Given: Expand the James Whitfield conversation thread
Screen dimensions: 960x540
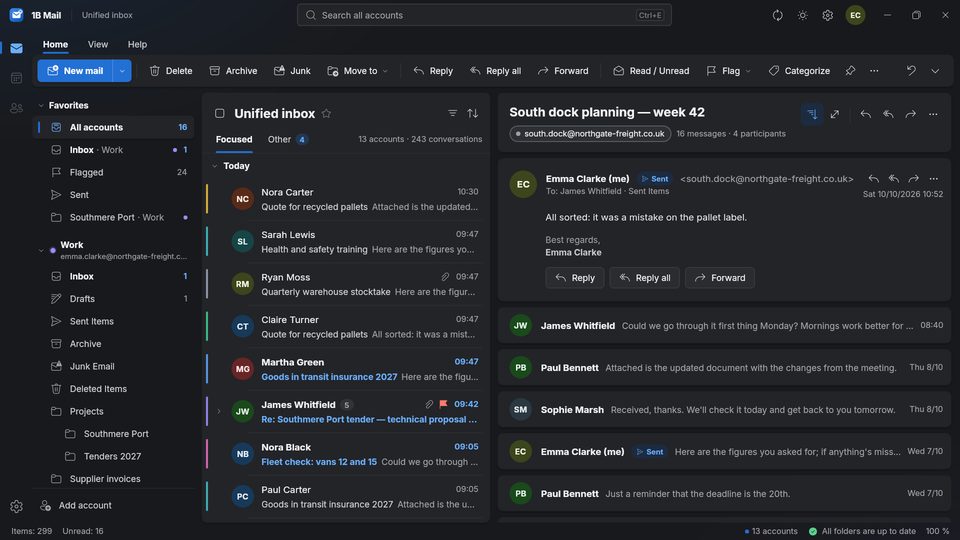Looking at the screenshot, I should 219,411.
